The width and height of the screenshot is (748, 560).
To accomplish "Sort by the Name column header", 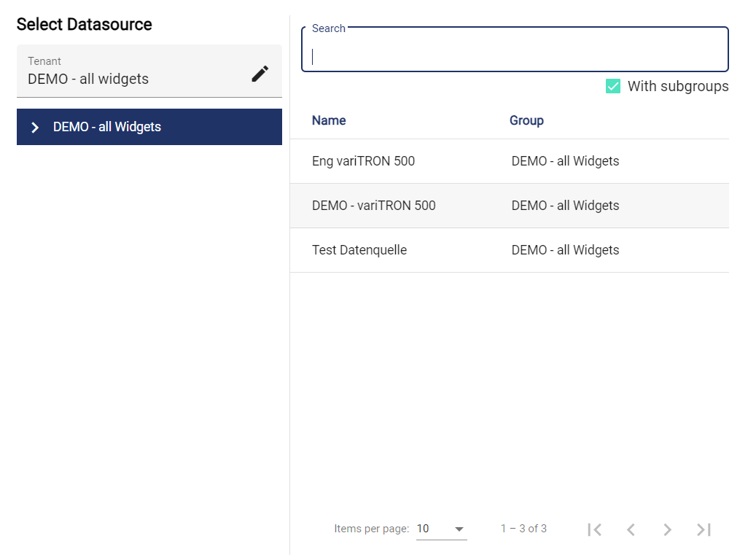I will 329,120.
